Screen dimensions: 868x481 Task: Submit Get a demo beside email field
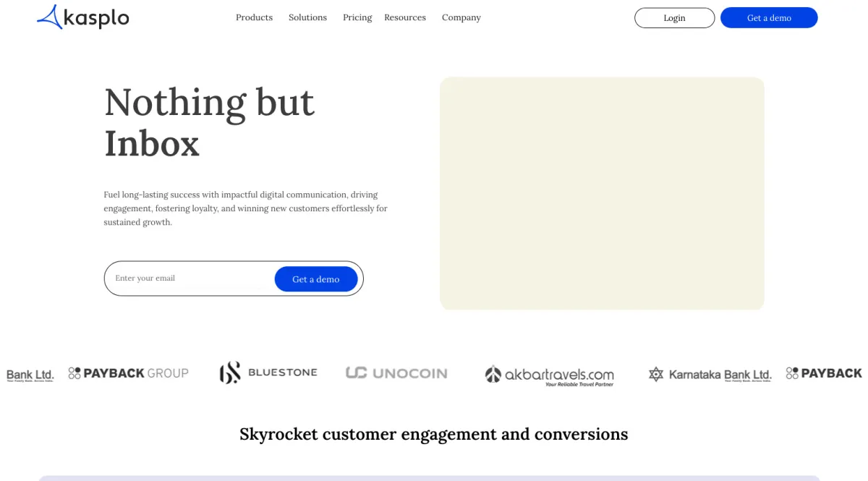point(316,279)
